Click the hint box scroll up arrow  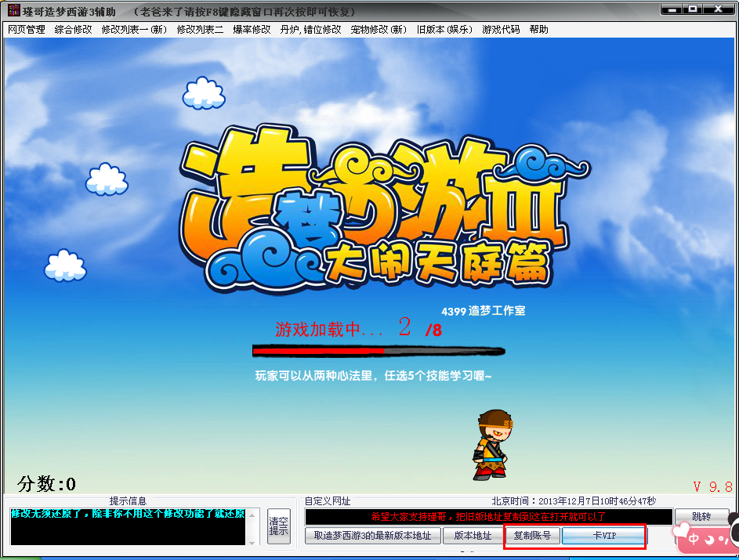(x=252, y=515)
